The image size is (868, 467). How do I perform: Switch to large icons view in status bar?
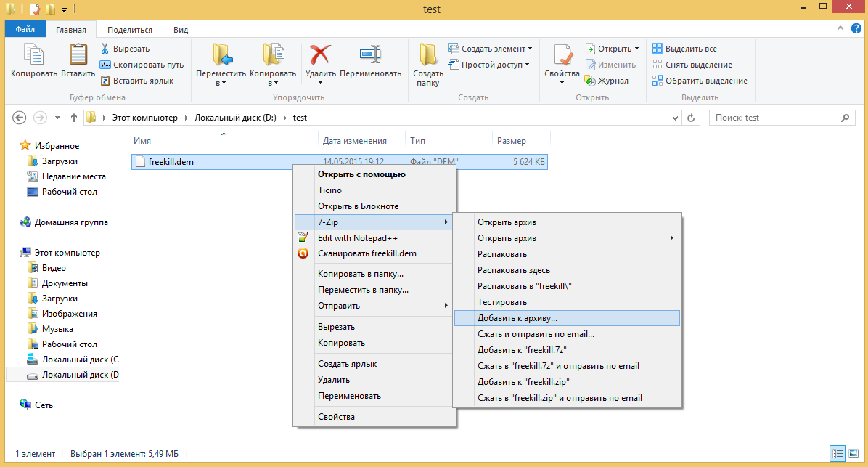[x=854, y=454]
